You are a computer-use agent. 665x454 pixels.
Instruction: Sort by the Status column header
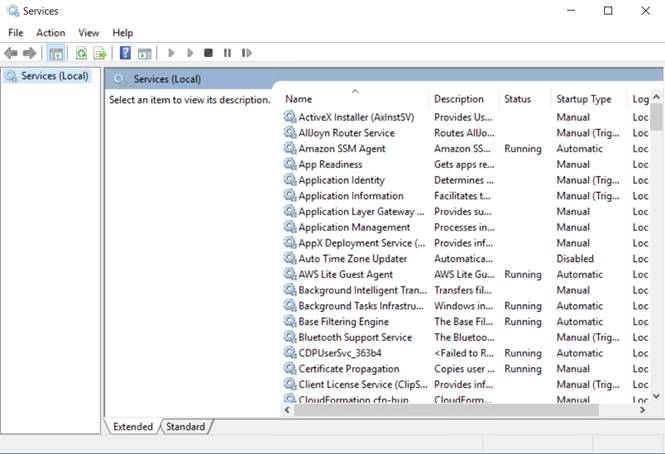[x=525, y=99]
